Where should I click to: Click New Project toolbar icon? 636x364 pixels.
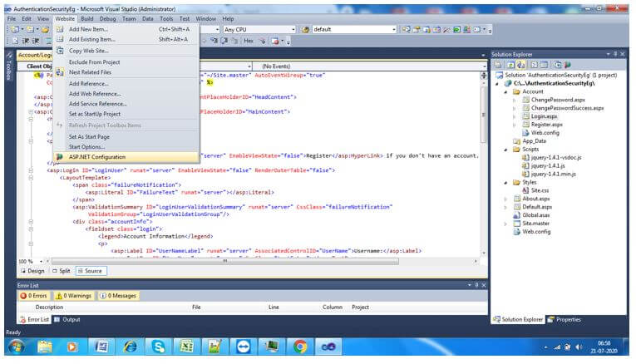(x=15, y=30)
